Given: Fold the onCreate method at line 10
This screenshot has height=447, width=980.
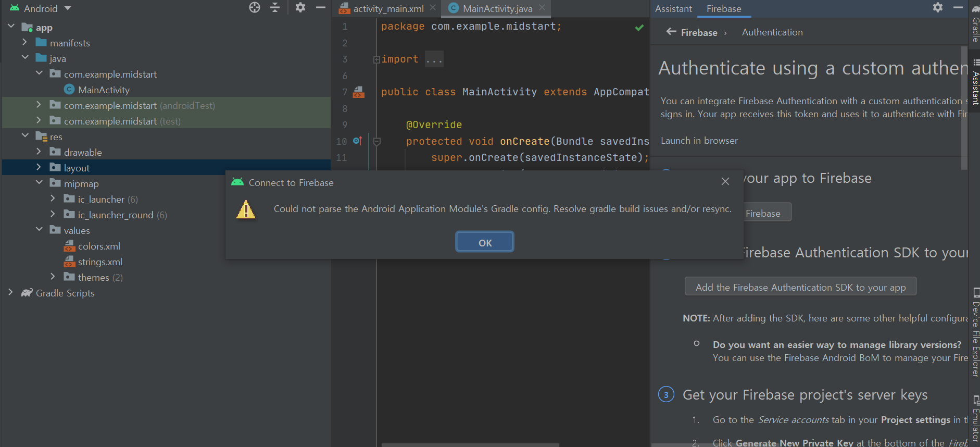Looking at the screenshot, I should pos(377,141).
